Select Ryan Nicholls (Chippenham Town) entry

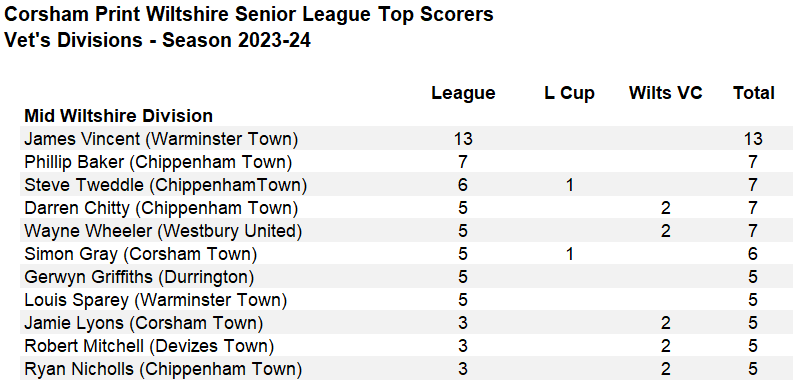point(163,369)
